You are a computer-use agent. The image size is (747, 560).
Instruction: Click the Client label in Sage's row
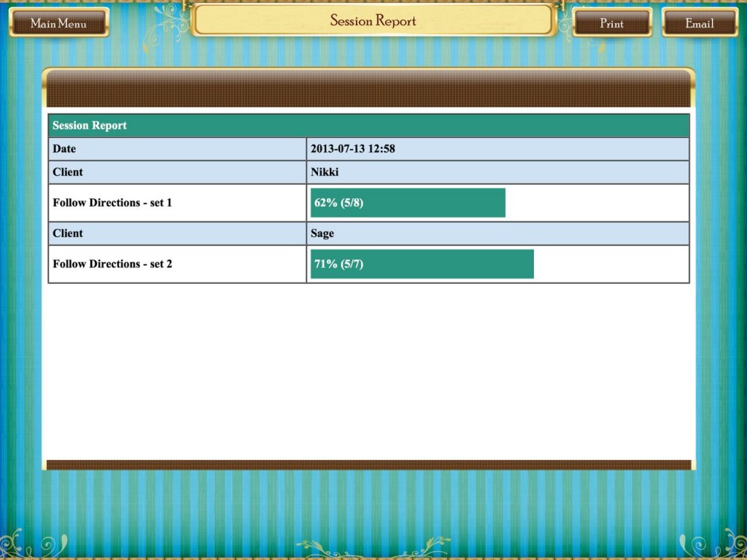[177, 233]
